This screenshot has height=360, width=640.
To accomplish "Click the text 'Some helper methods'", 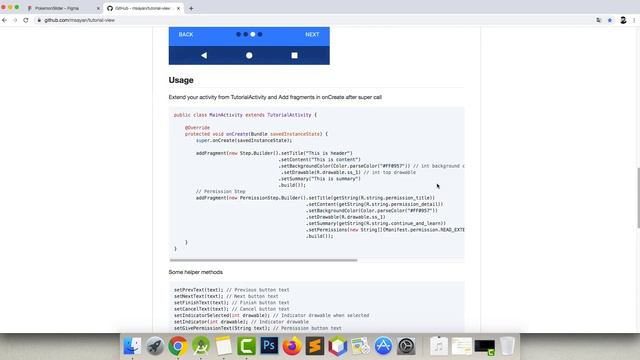I will pos(196,272).
